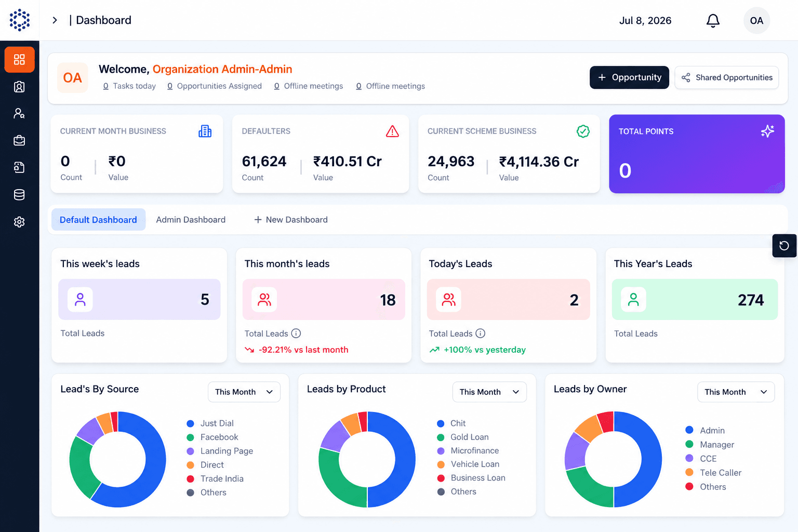
Task: Click the Opportunity button
Action: (x=629, y=77)
